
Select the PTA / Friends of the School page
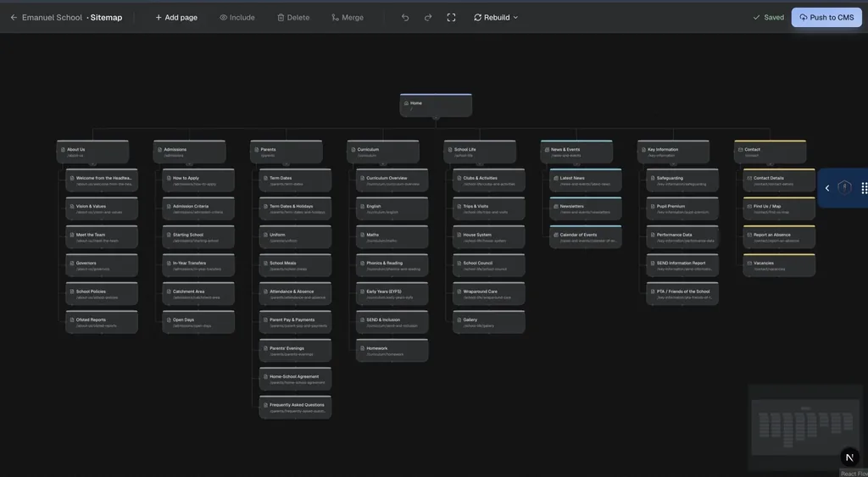pyautogui.click(x=682, y=294)
